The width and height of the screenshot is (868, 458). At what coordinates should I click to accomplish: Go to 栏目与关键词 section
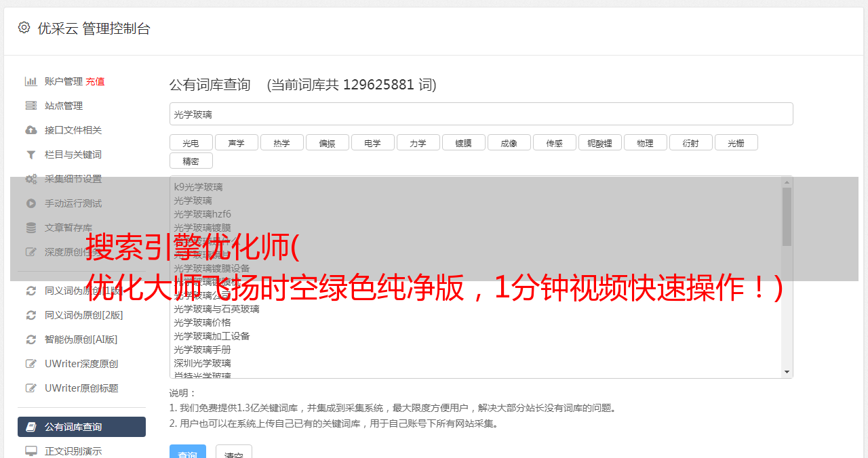tap(73, 154)
